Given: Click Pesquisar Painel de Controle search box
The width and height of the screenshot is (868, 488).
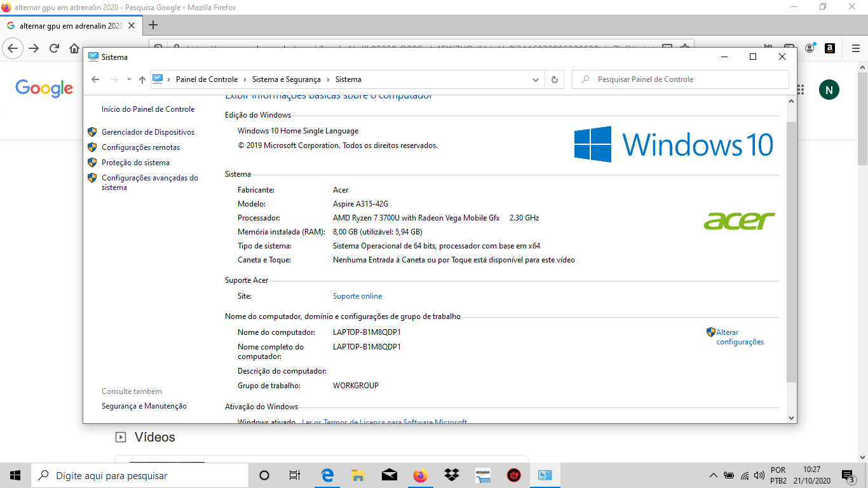Looking at the screenshot, I should (681, 79).
